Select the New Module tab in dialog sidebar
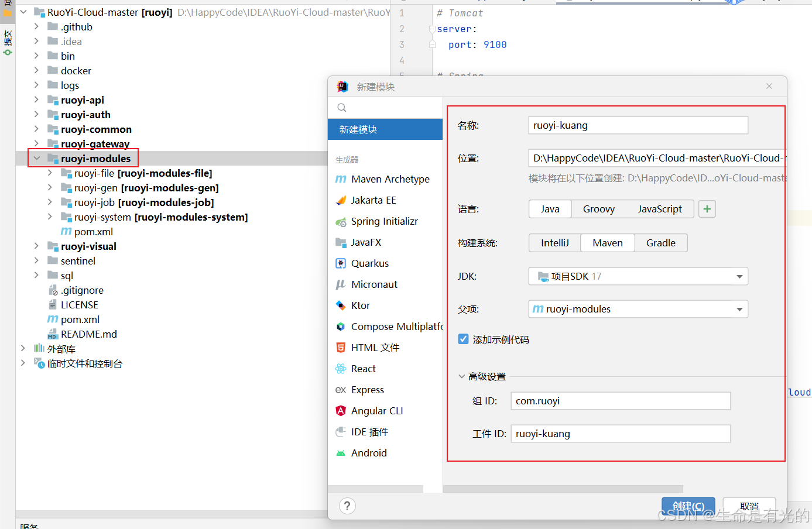 385,129
